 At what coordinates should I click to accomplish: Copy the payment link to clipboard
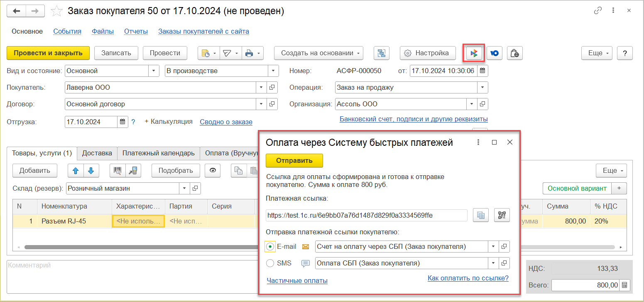point(481,215)
